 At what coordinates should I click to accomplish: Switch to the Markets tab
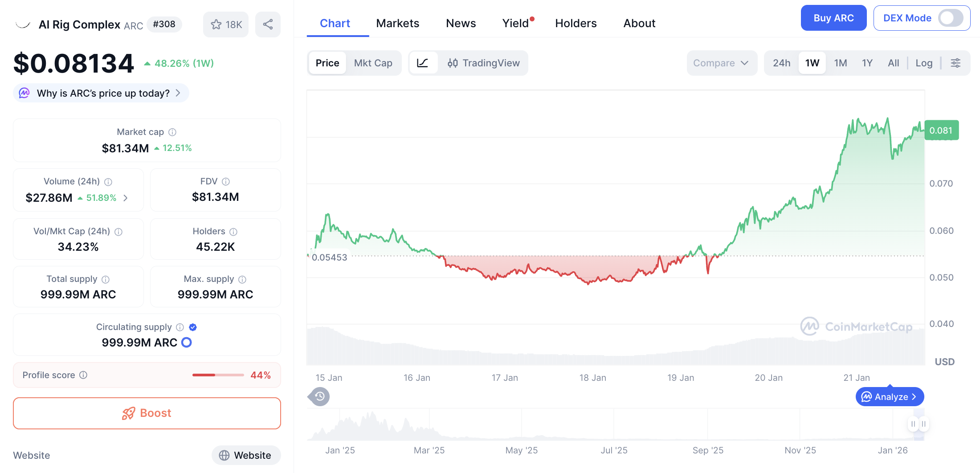click(x=397, y=23)
